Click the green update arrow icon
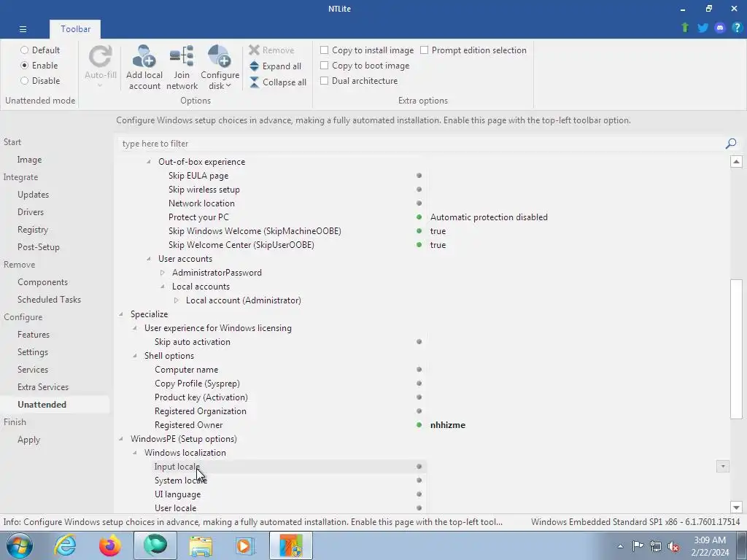 685,28
